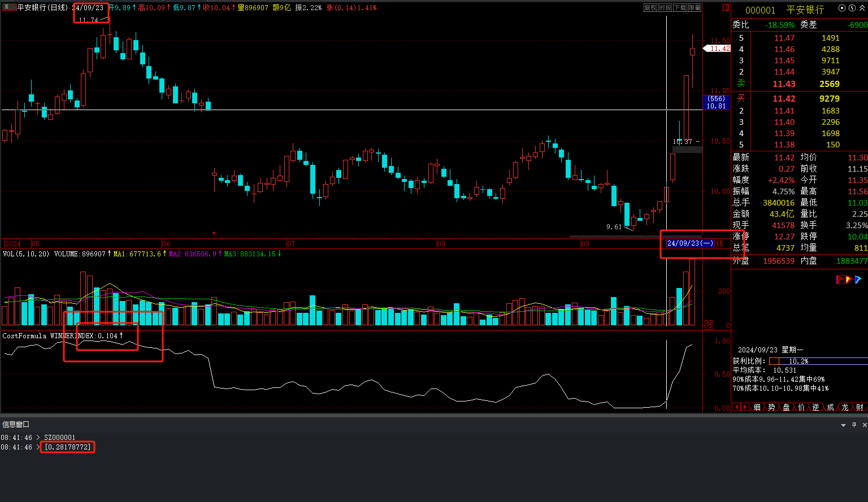The width and height of the screenshot is (868, 502).
Task: Open the 财 tab in quote panel
Action: (x=860, y=407)
